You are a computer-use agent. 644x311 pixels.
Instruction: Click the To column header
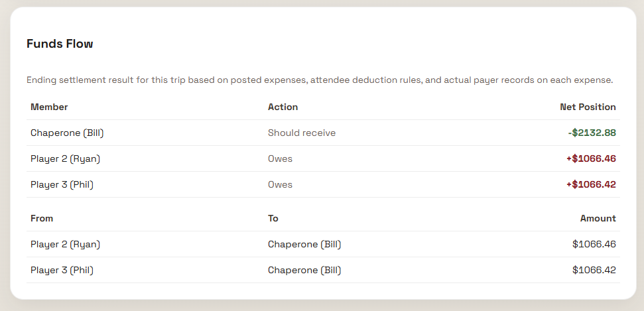[273, 218]
